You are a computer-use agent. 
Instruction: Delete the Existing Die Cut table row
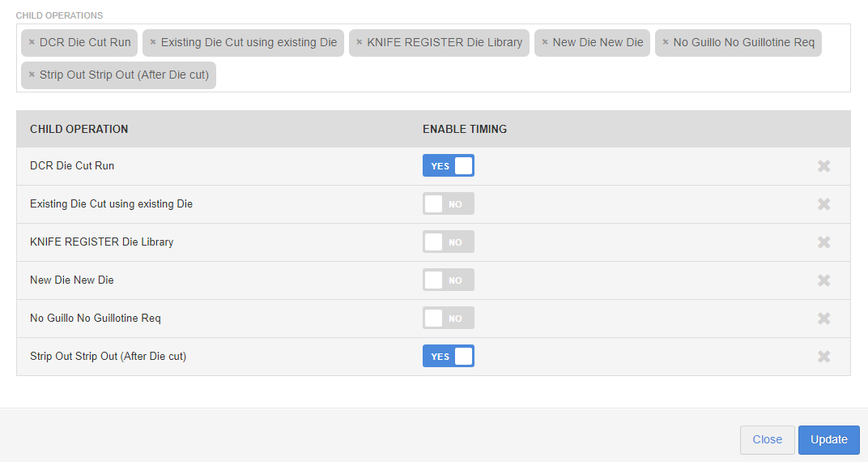(823, 204)
